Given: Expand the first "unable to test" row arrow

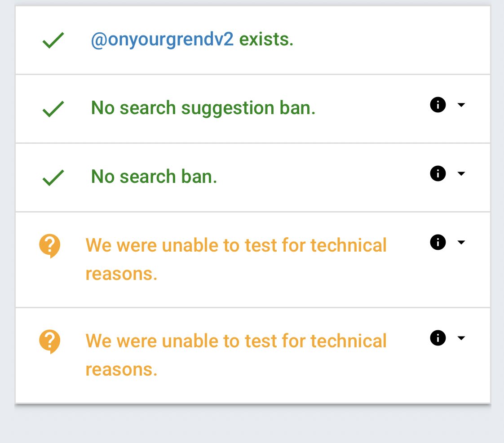Looking at the screenshot, I should click(x=461, y=243).
